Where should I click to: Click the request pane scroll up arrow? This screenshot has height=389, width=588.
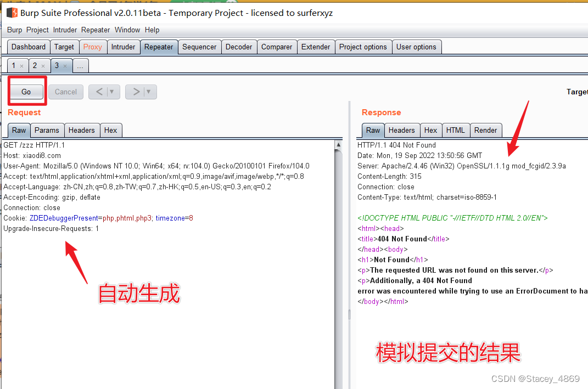(338, 145)
